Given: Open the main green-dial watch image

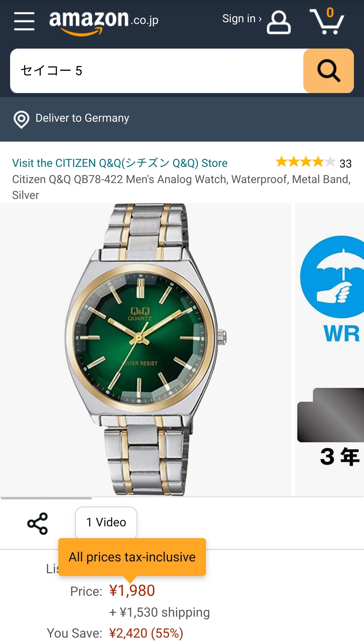Looking at the screenshot, I should coord(146,349).
